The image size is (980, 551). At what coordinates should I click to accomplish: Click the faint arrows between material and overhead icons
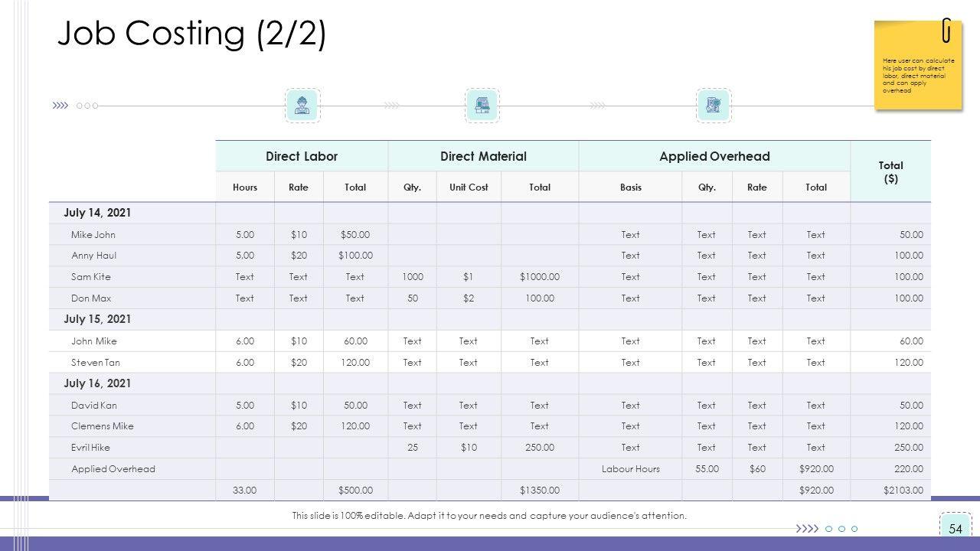coord(599,106)
